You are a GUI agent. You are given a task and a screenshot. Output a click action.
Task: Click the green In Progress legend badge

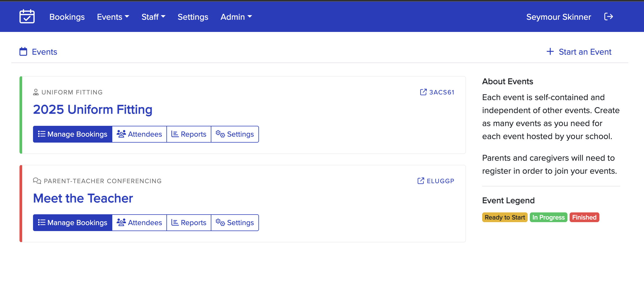548,218
